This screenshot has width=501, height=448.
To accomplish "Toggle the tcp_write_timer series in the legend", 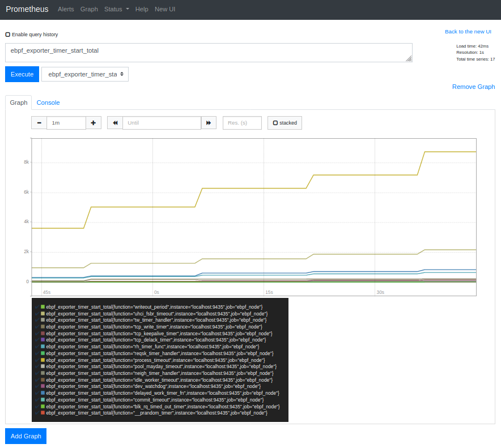I will 142,326.
